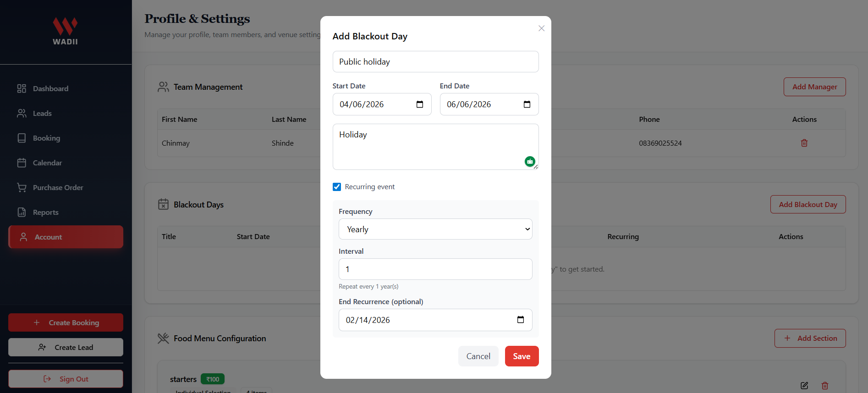The height and width of the screenshot is (393, 868).
Task: Click the Dashboard grid icon
Action: pos(22,88)
